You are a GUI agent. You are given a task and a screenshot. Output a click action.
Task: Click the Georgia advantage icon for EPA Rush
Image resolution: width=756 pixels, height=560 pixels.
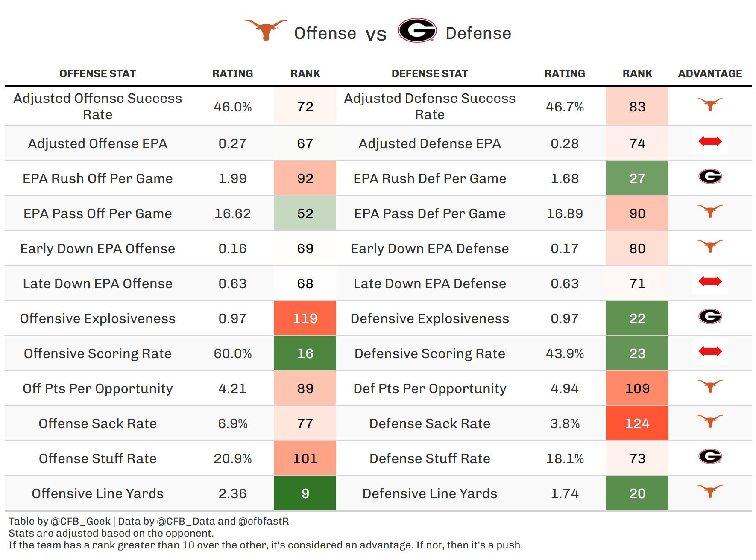(710, 176)
